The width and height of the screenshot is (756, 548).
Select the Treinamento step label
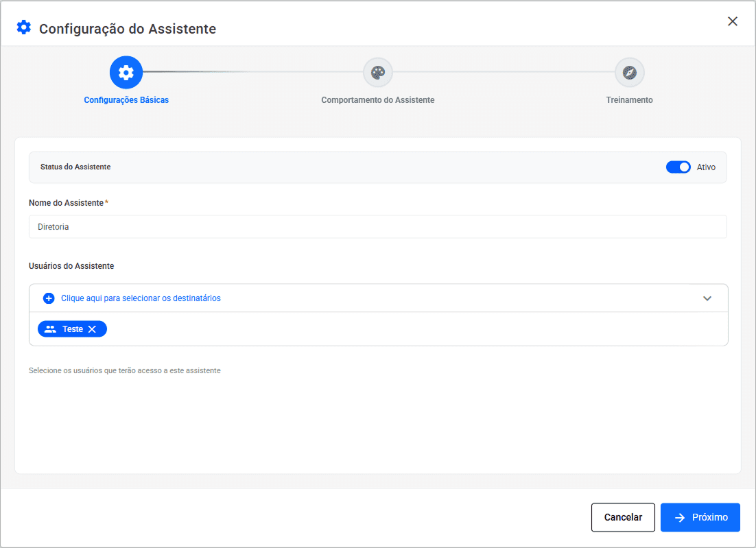[x=629, y=100]
